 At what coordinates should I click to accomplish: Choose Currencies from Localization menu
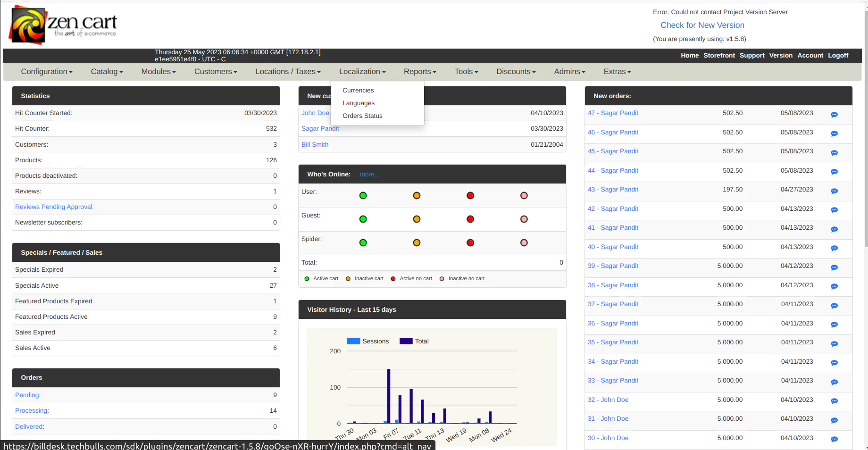point(358,90)
